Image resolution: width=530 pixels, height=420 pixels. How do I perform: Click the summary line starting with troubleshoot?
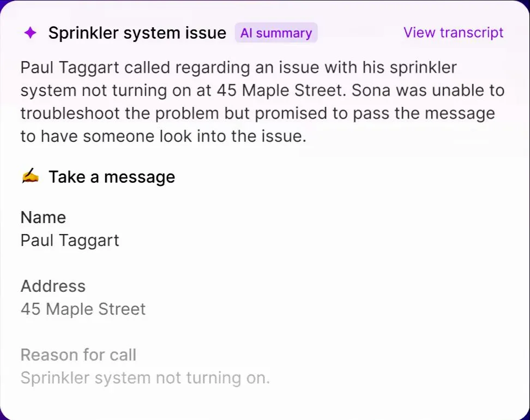(257, 113)
